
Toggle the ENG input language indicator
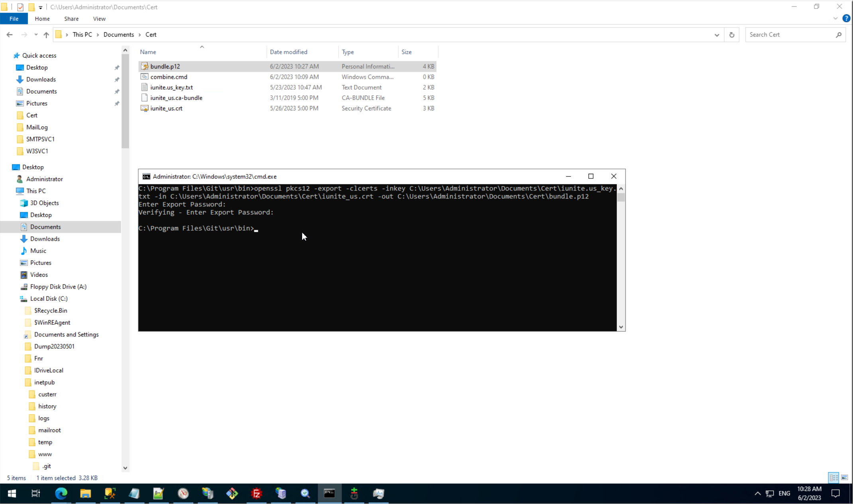pos(784,493)
